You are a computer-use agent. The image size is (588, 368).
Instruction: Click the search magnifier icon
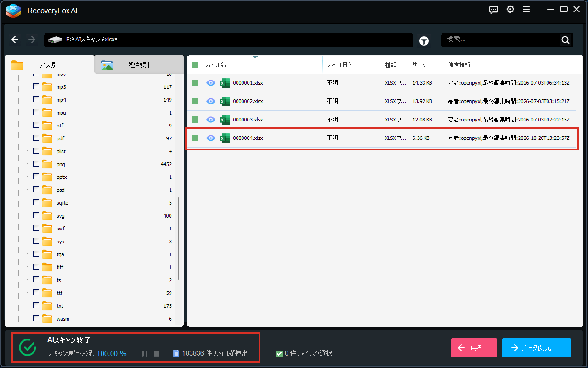(x=565, y=40)
